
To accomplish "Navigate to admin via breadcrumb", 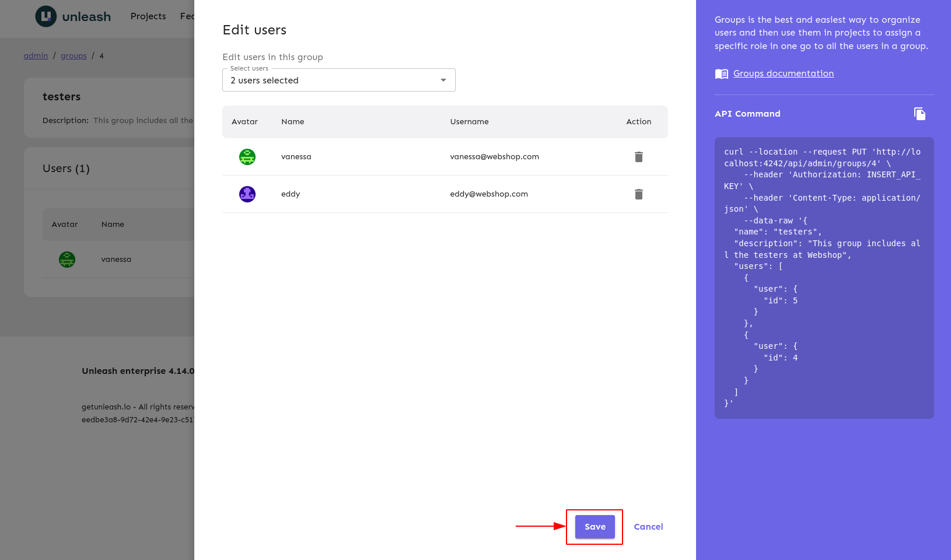I will click(x=36, y=55).
